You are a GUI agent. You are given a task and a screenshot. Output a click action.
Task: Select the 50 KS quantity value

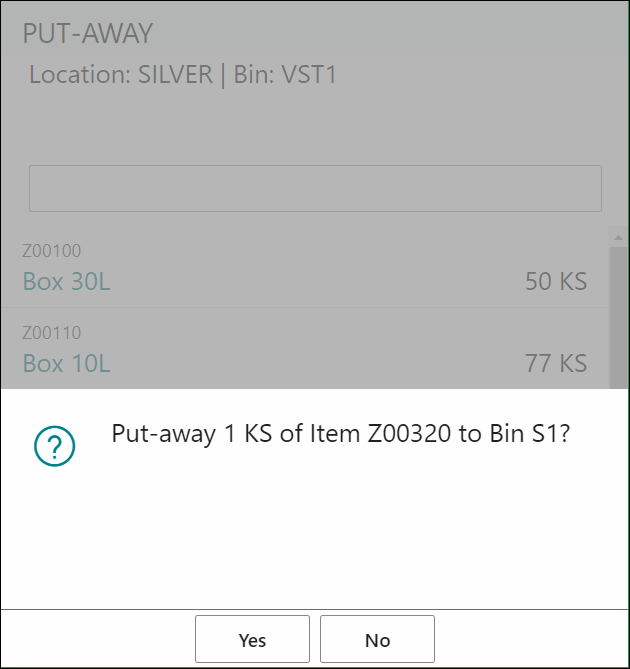click(556, 282)
